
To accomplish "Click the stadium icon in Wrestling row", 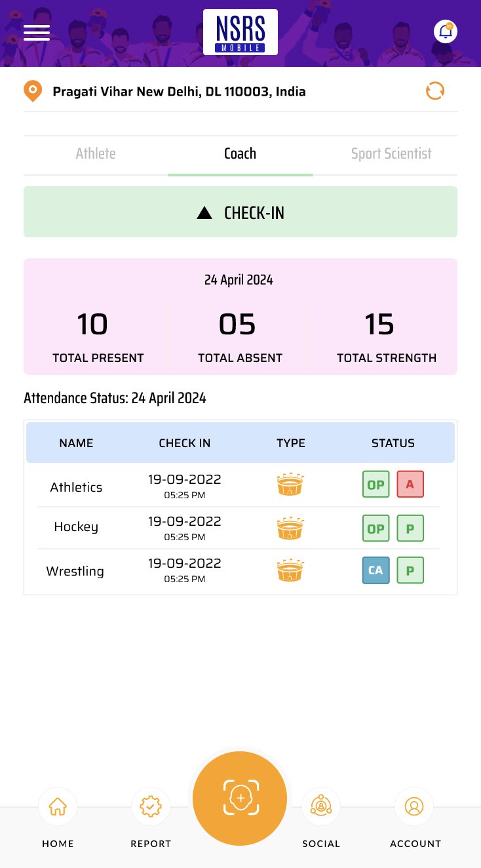I will coord(290,570).
